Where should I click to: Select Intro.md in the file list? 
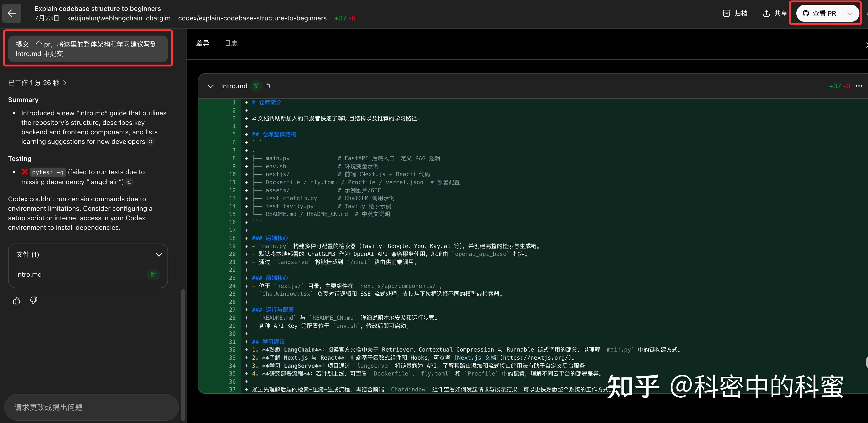pyautogui.click(x=29, y=274)
